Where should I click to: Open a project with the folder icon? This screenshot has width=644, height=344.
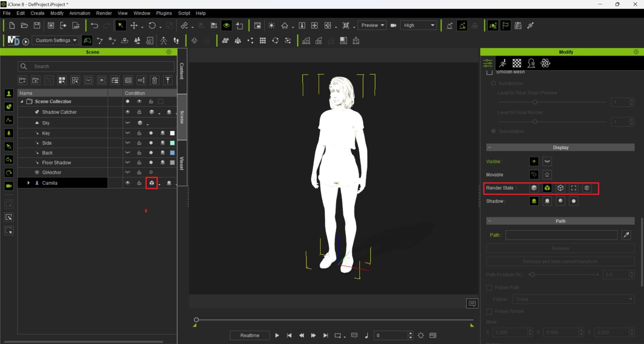pyautogui.click(x=24, y=25)
